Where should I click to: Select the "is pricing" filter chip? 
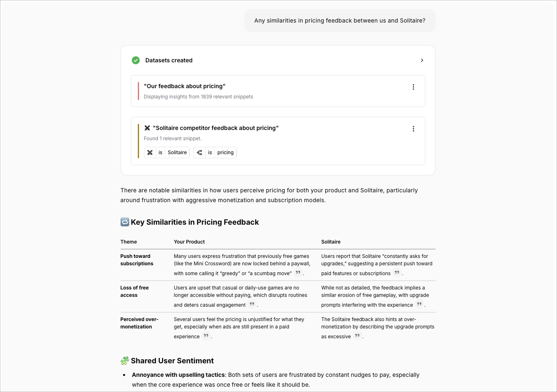pos(215,152)
